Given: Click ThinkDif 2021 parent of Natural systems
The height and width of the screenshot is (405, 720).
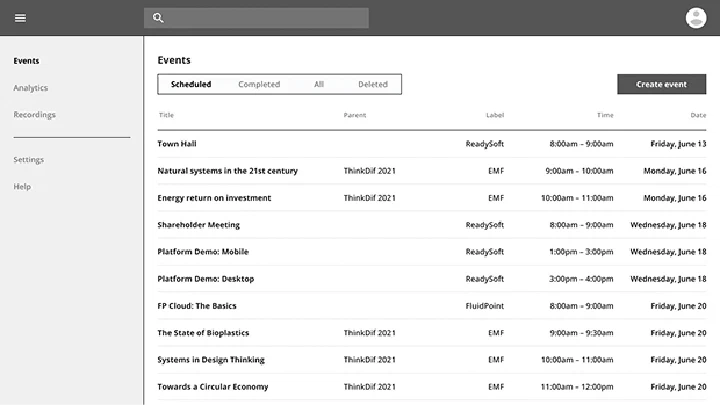Looking at the screenshot, I should click(370, 171).
